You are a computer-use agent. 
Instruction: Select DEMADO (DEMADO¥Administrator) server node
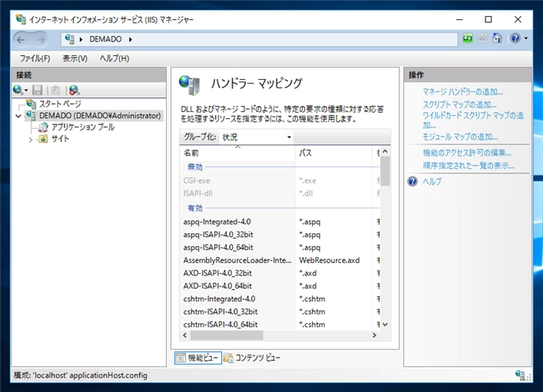(x=100, y=115)
